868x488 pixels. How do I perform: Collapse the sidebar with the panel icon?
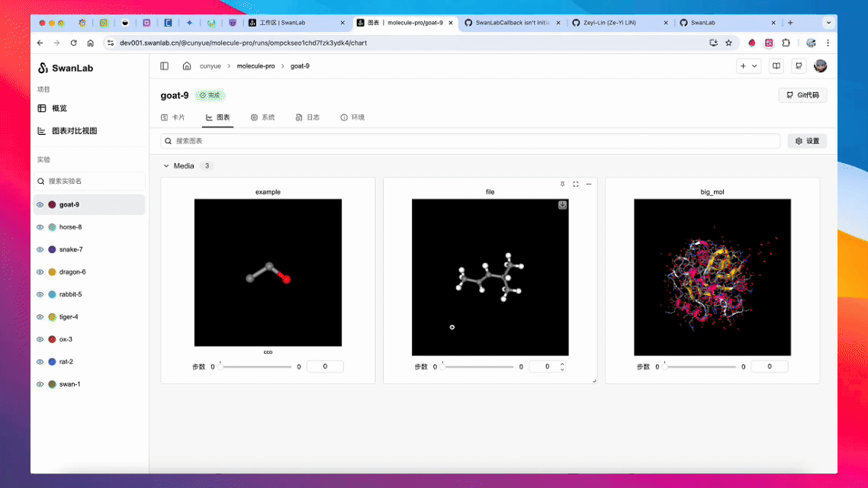pyautogui.click(x=164, y=66)
